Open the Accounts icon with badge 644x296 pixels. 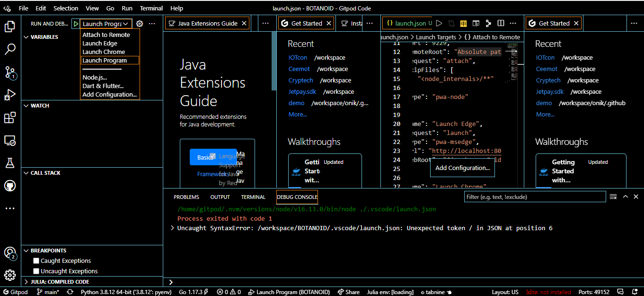pos(10,253)
